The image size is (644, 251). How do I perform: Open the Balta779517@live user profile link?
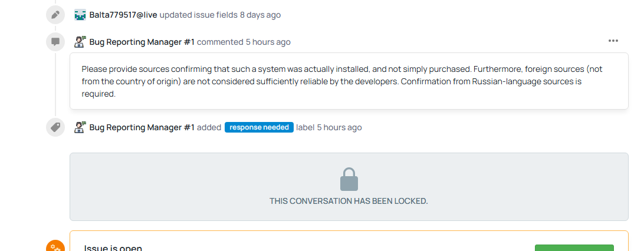tap(123, 15)
